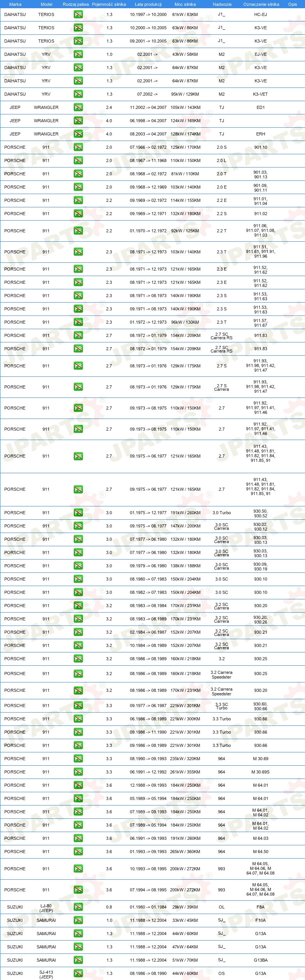Click fuel icon in Daihatsu YRV EJ-VE row
Screen dimensions: 305x980
(x=78, y=54)
